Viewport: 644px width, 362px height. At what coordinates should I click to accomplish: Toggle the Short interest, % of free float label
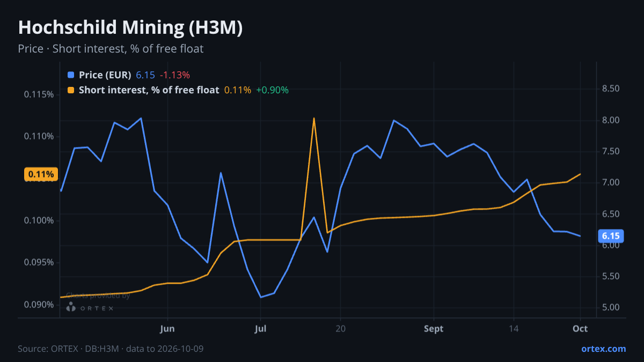[149, 90]
